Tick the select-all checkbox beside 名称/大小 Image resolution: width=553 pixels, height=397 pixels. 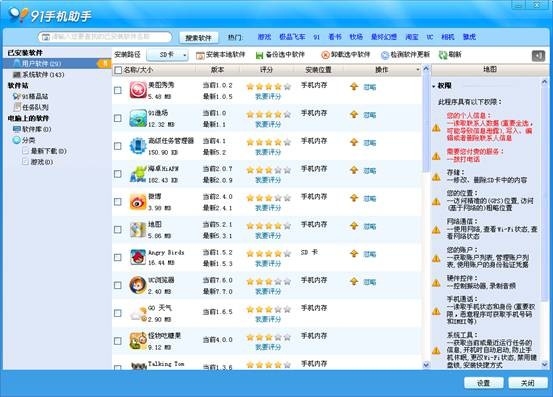(118, 70)
